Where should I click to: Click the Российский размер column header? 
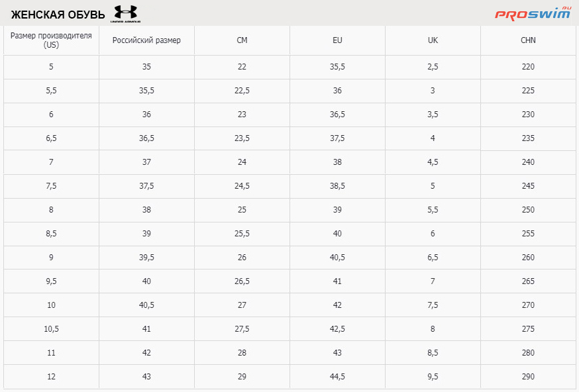[146, 40]
